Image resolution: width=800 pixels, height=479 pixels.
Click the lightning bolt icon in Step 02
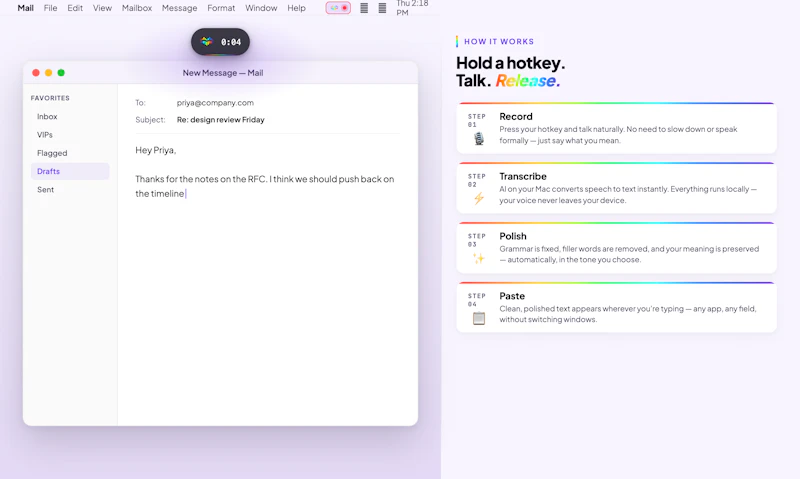[x=479, y=198]
